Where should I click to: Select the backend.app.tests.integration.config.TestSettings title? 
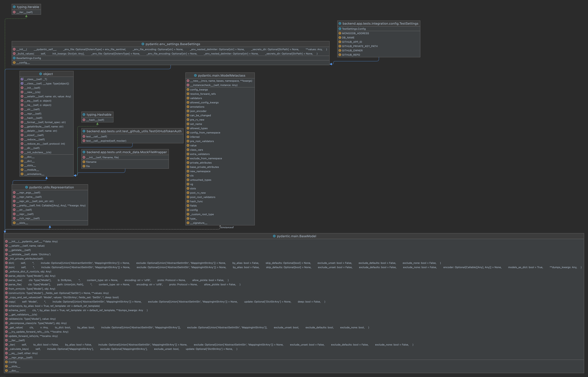click(380, 23)
